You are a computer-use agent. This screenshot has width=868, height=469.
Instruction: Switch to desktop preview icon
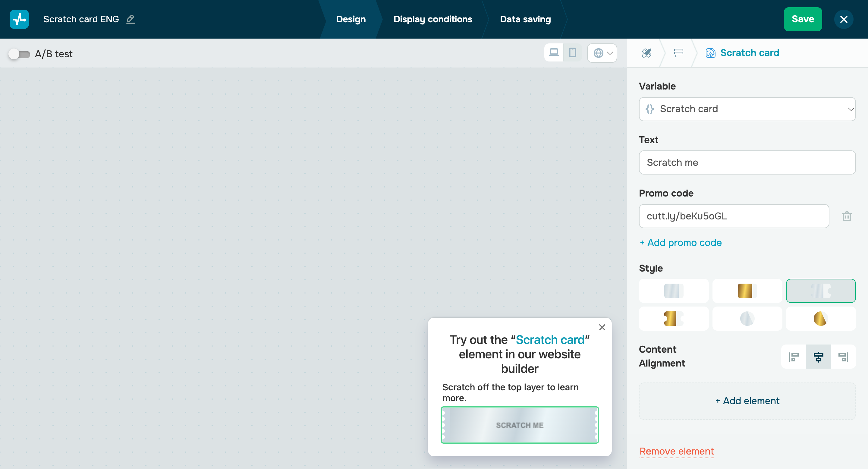coord(554,53)
